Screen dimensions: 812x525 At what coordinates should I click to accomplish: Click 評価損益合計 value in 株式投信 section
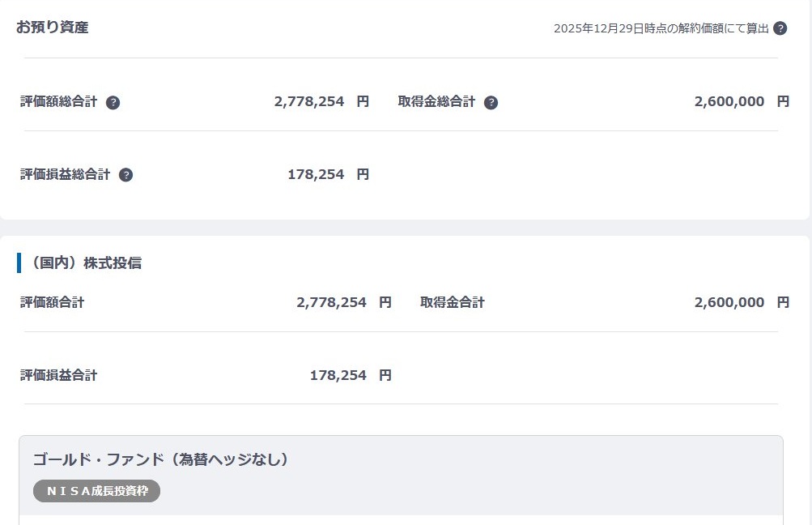pos(350,375)
